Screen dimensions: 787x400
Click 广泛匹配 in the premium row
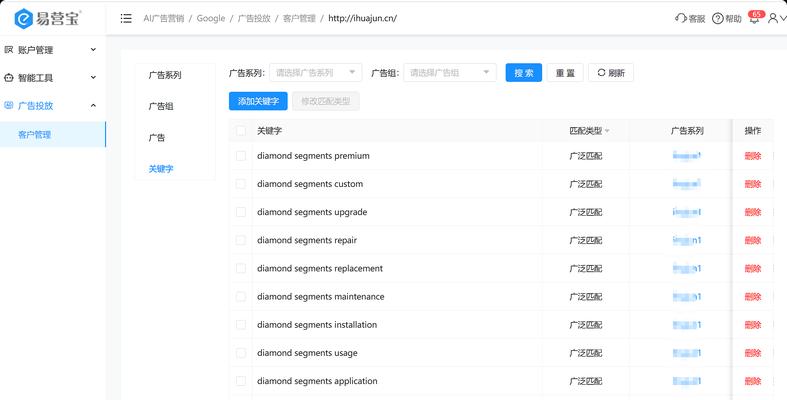pyautogui.click(x=586, y=156)
